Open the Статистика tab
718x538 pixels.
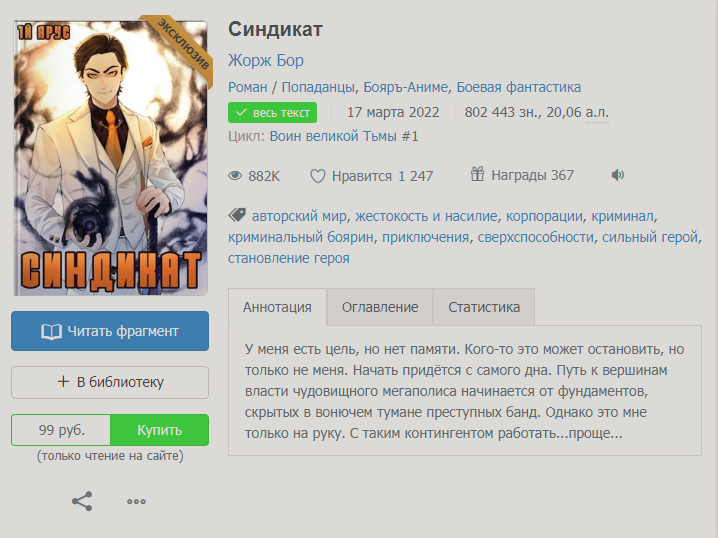pyautogui.click(x=484, y=307)
